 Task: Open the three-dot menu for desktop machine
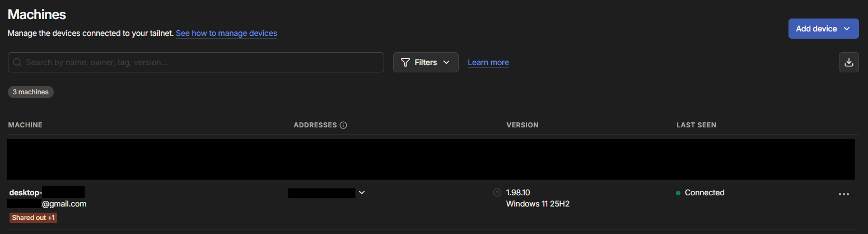point(844,194)
